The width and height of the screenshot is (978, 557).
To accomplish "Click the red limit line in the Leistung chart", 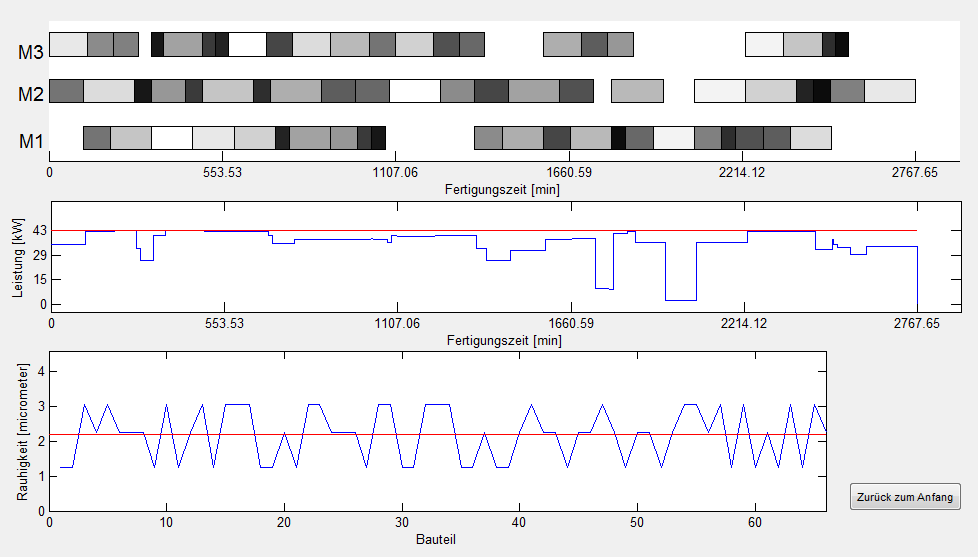I will click(x=484, y=231).
